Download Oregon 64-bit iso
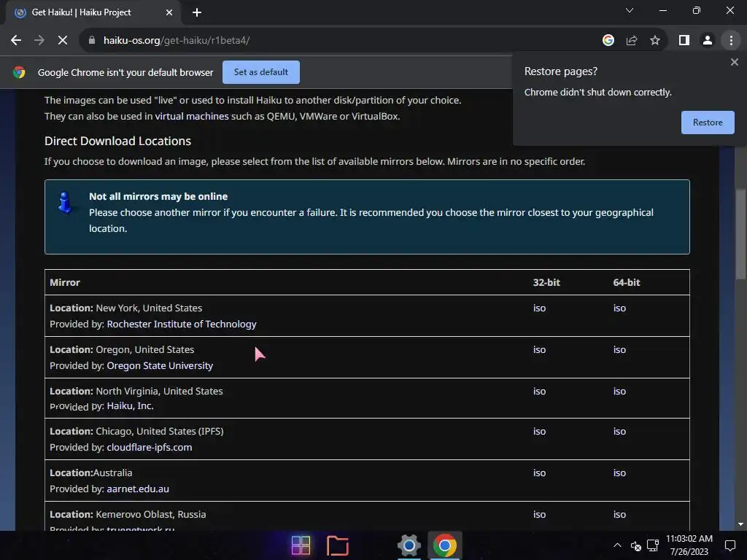 pos(619,349)
